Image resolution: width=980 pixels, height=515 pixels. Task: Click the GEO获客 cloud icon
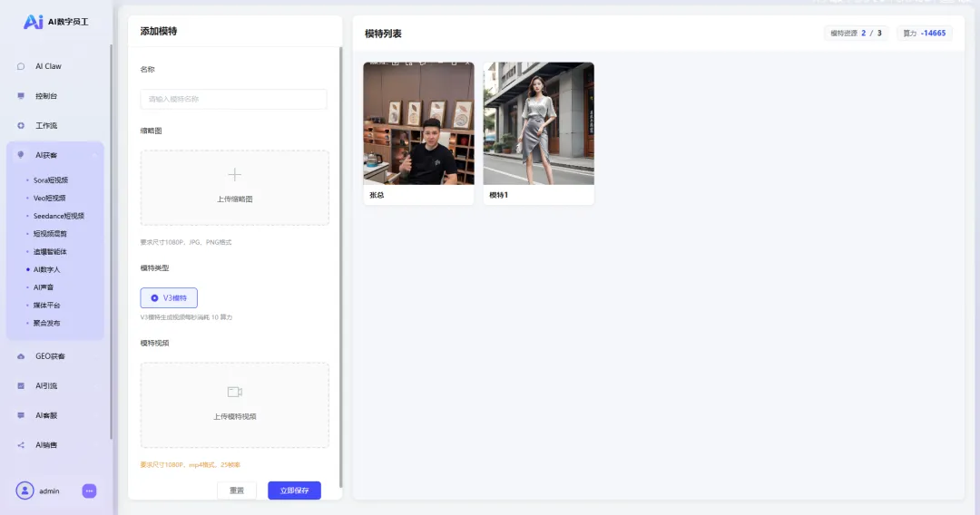pos(21,356)
